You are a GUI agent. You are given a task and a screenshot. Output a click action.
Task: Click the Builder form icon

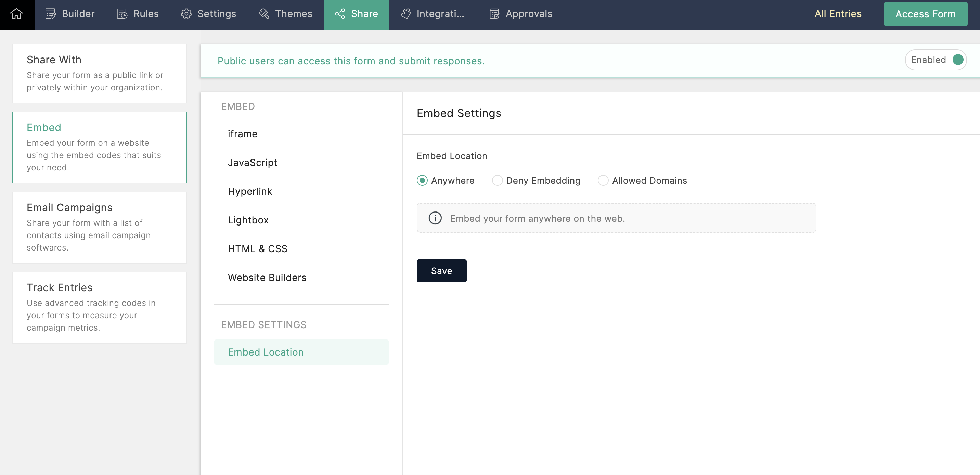tap(51, 14)
